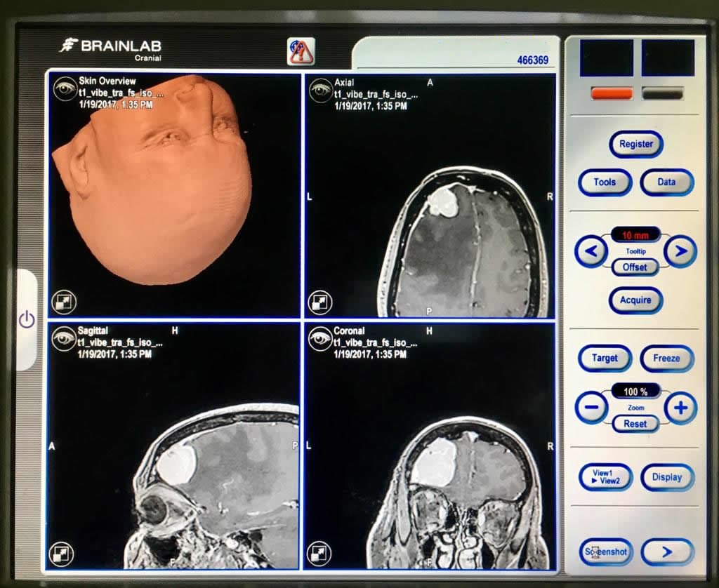Take a screenshot with Screenshot button
719x588 pixels.
point(606,552)
